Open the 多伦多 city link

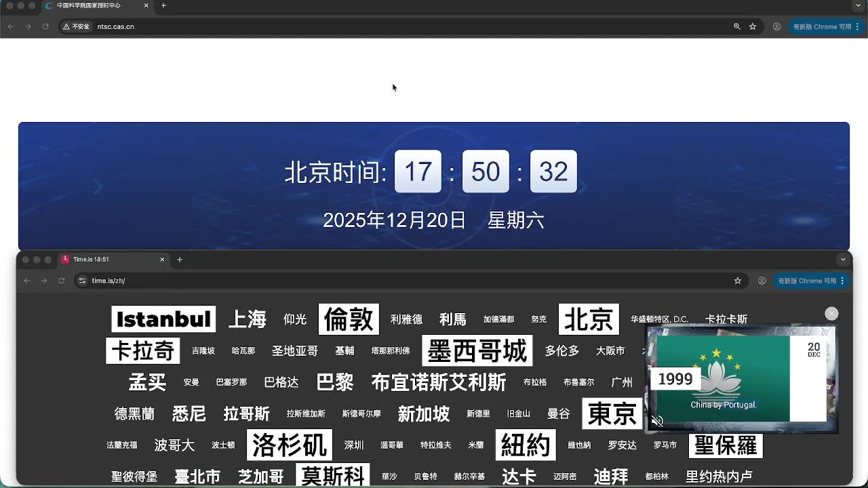pos(562,351)
